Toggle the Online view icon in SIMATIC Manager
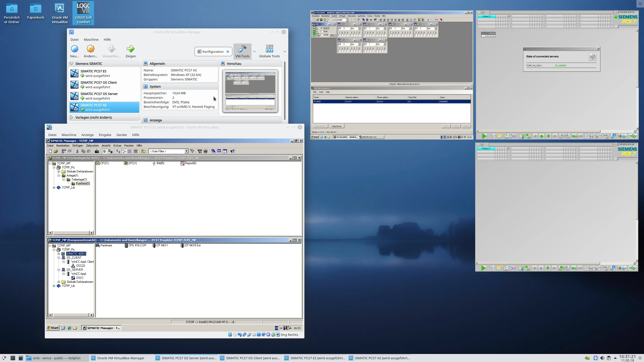 pos(110,151)
